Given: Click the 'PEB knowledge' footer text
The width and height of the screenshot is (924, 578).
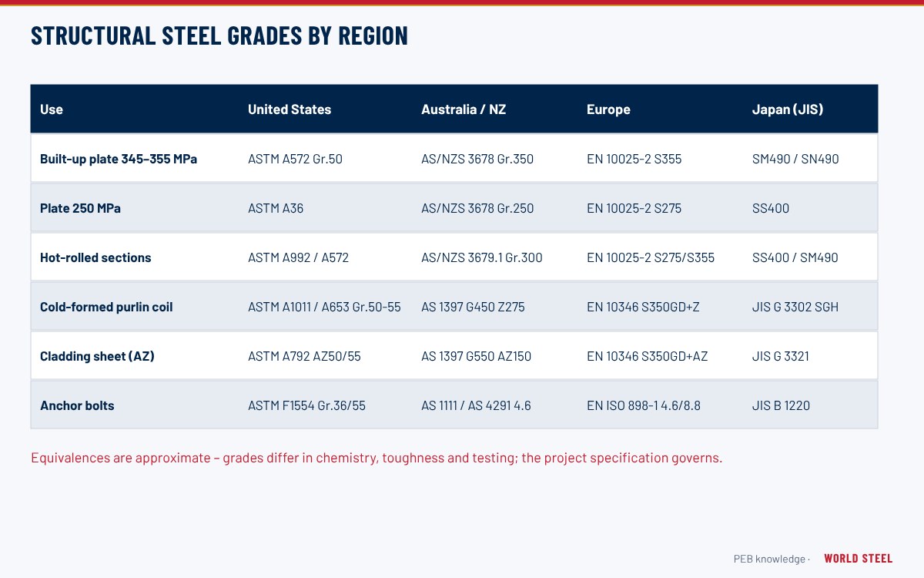Looking at the screenshot, I should click(770, 559).
